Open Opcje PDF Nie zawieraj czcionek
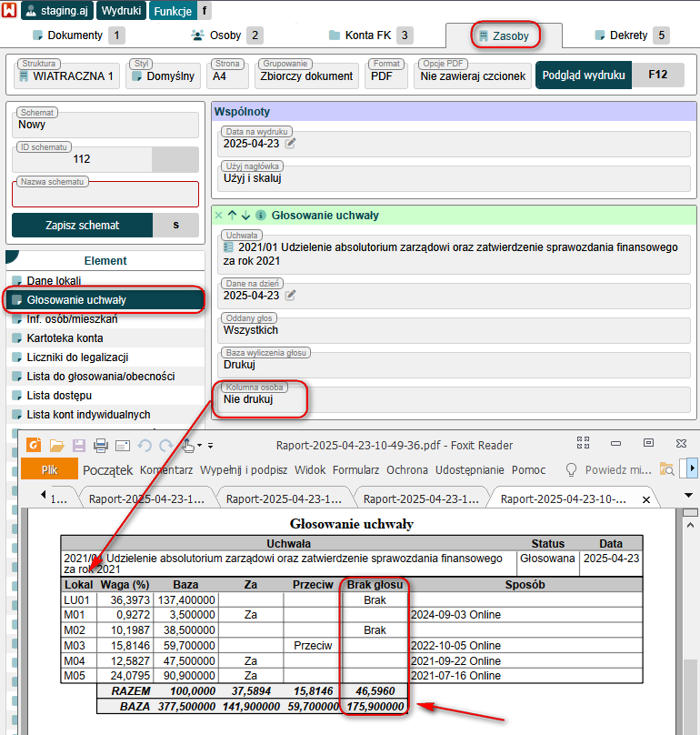This screenshot has height=735, width=700. coord(473,76)
